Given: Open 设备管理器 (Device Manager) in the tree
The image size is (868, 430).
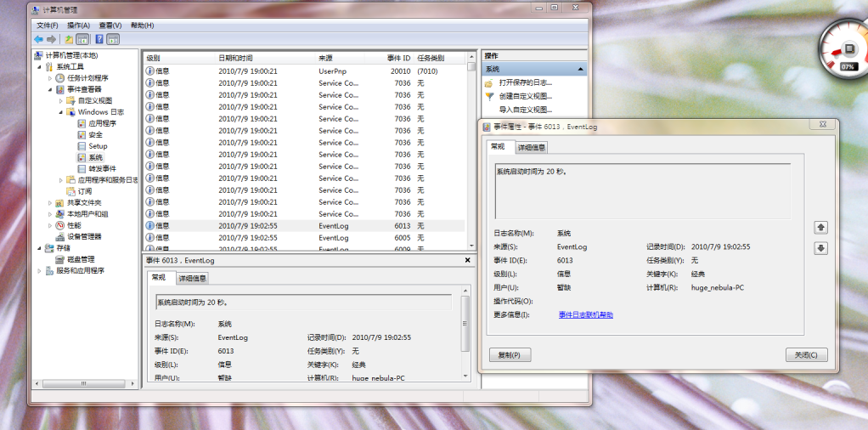Looking at the screenshot, I should click(83, 236).
